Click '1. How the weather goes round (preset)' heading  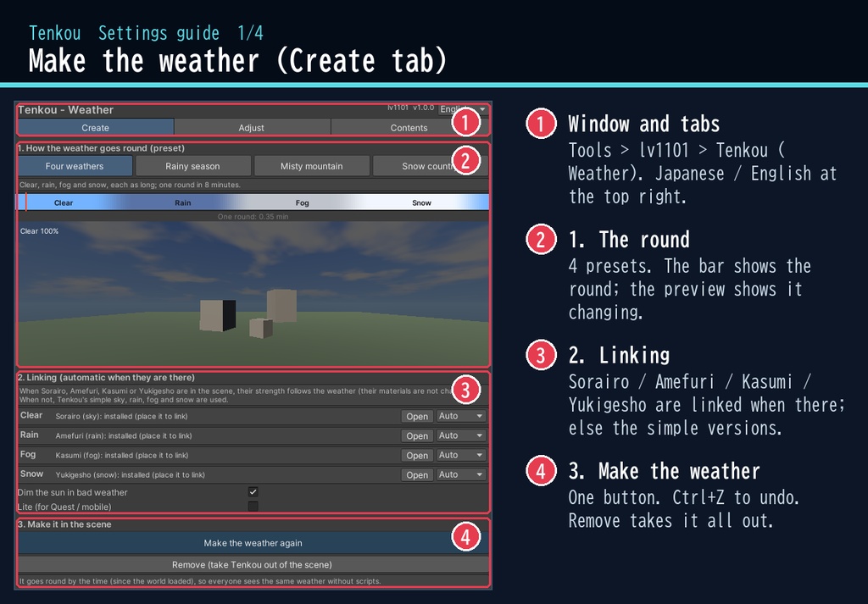pos(101,148)
